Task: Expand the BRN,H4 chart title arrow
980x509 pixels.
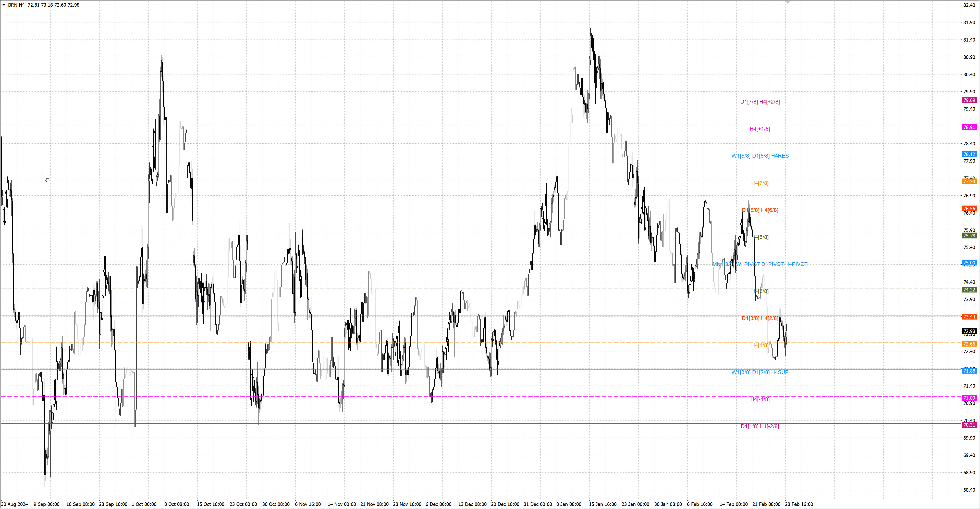Action: [4, 5]
